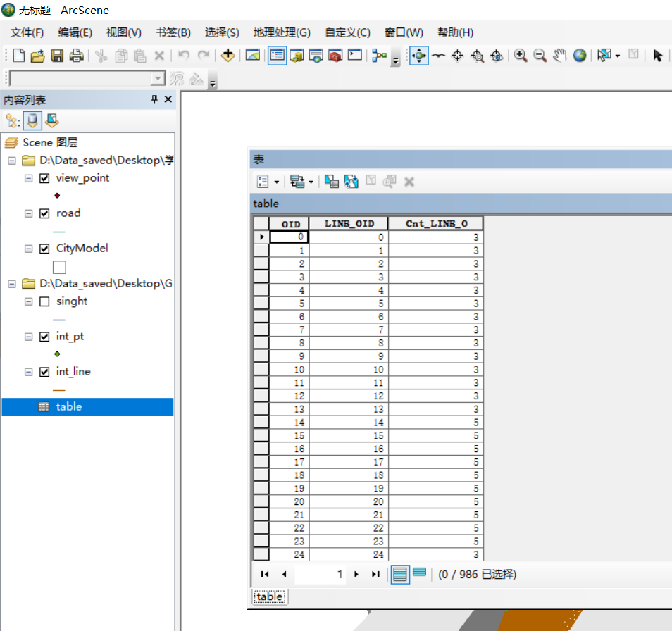The width and height of the screenshot is (672, 631).
Task: Check the singht layer checkbox
Action: coord(44,301)
